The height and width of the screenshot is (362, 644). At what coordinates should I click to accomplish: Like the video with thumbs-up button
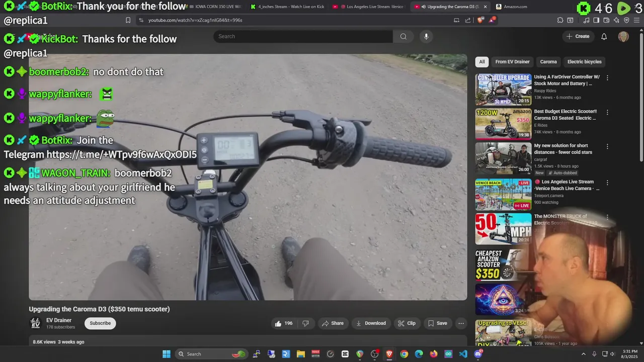284,323
